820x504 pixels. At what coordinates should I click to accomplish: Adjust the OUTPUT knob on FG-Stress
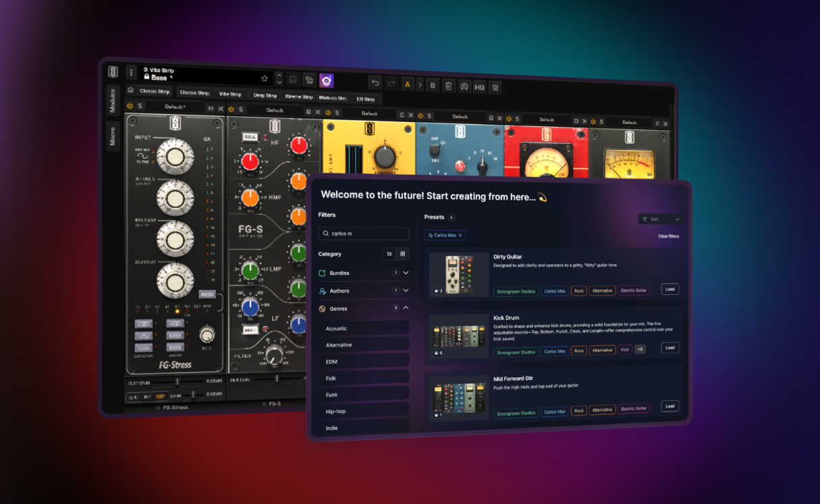(177, 281)
